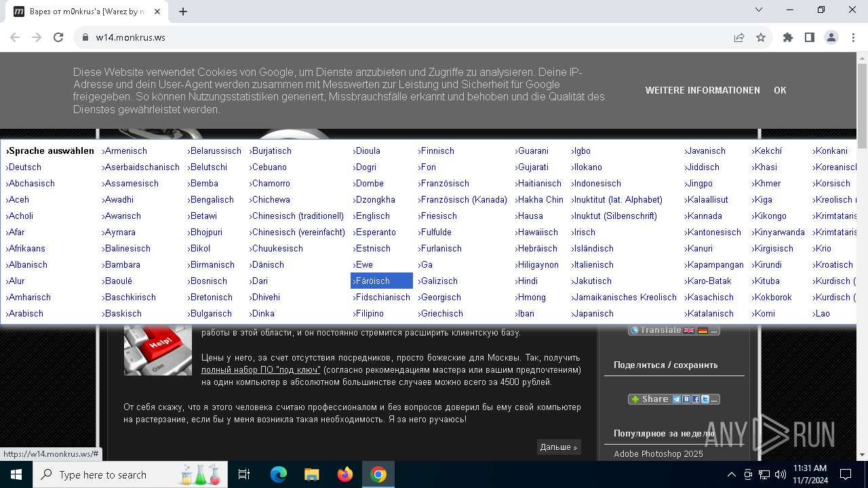This screenshot has height=488, width=868.
Task: Open Task View on the taskbar
Action: [x=244, y=474]
